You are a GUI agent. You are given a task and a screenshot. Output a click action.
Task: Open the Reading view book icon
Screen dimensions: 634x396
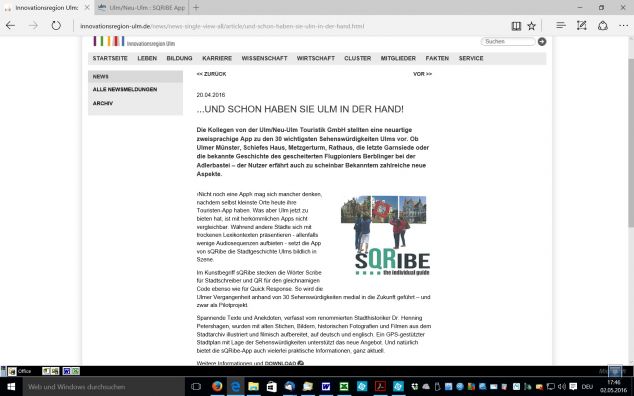point(516,26)
